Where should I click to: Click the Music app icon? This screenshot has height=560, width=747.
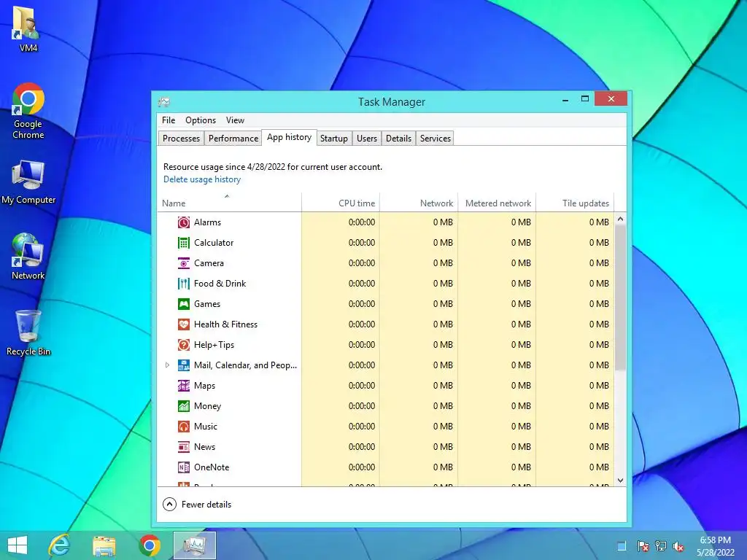[183, 427]
